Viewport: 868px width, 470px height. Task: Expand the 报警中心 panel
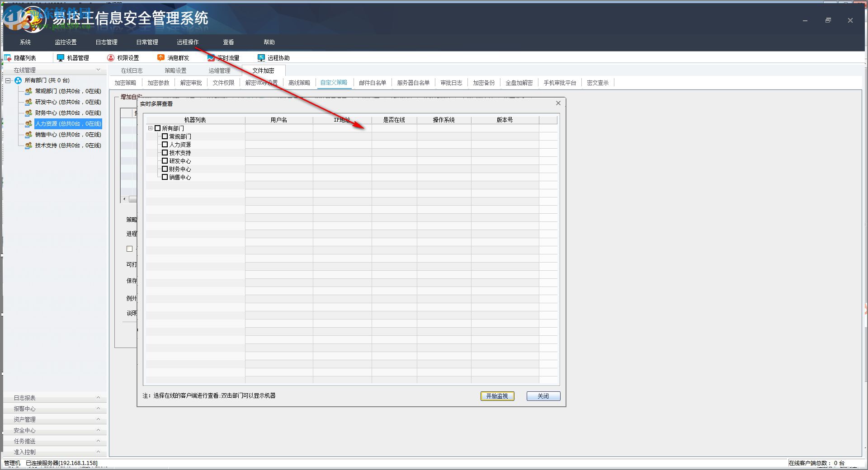[x=98, y=409]
